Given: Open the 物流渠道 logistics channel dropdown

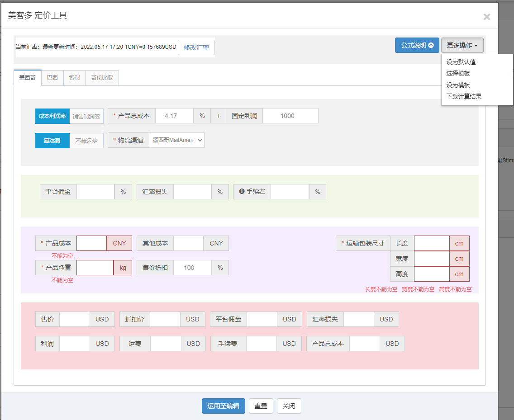Looking at the screenshot, I should (176, 140).
